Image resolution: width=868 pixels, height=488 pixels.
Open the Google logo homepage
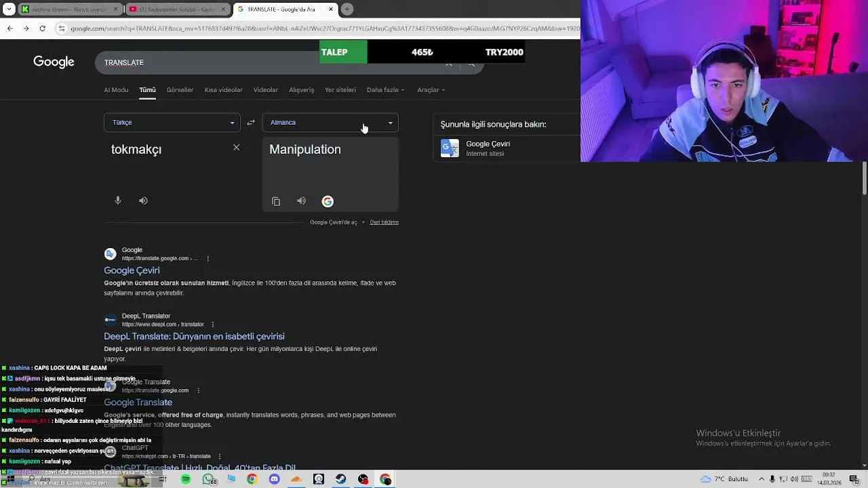click(x=54, y=62)
